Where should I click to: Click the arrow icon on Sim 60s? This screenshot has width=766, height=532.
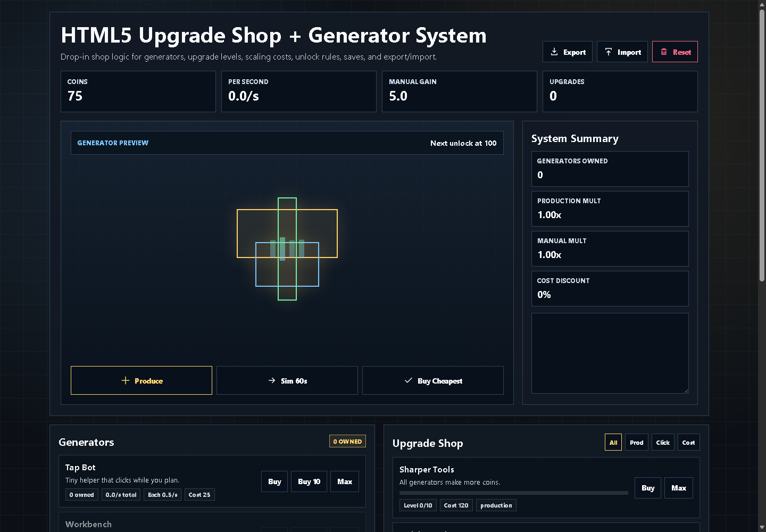tap(272, 380)
